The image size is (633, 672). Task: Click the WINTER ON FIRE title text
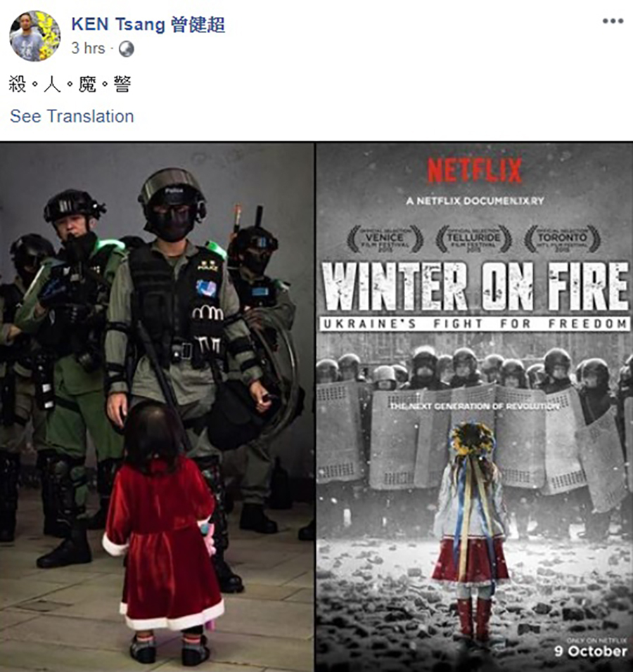(x=475, y=287)
